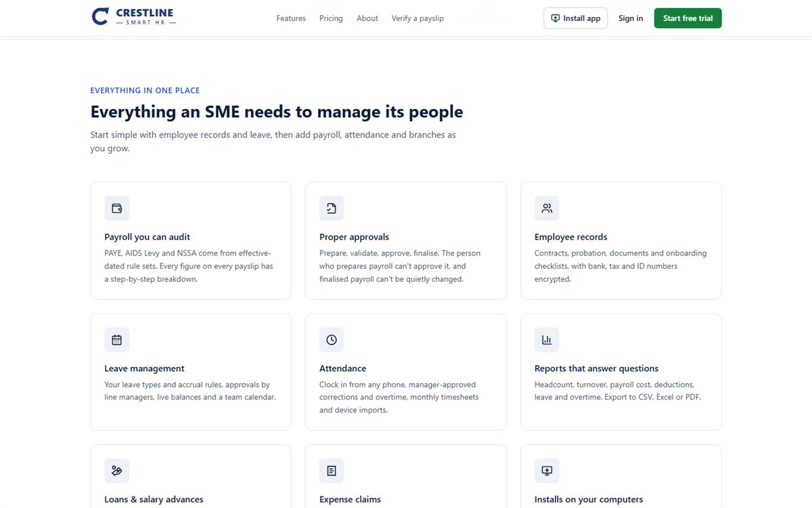
Task: Click the monitor-download icon inside Install app button
Action: click(556, 18)
